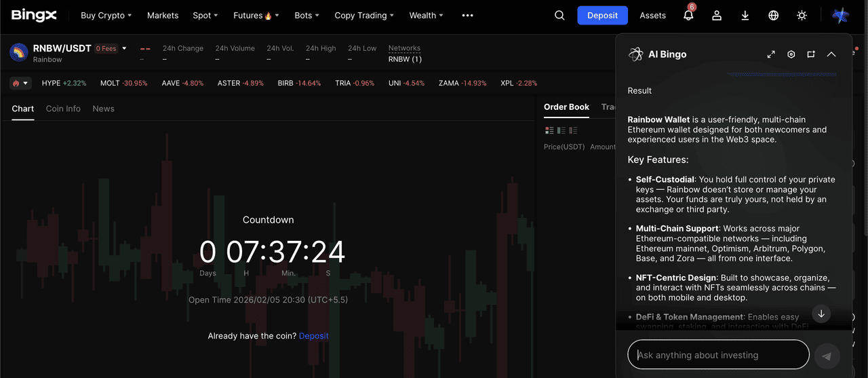This screenshot has height=378, width=868.
Task: Switch to the News tab
Action: (103, 109)
